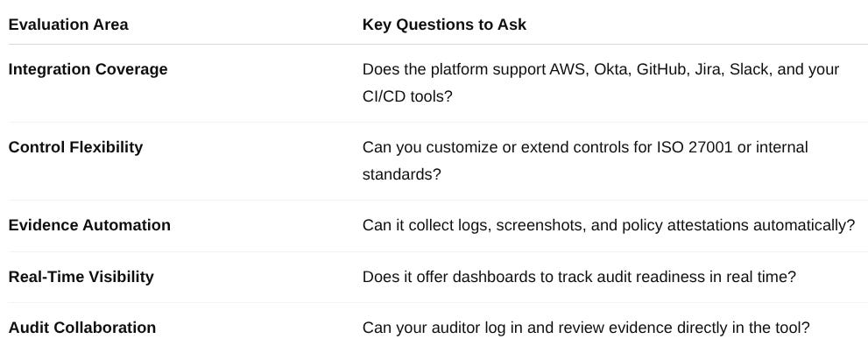Screen dimensions: 868x353
Task: Click the question about collecting logs and screenshots
Action: click(x=609, y=226)
